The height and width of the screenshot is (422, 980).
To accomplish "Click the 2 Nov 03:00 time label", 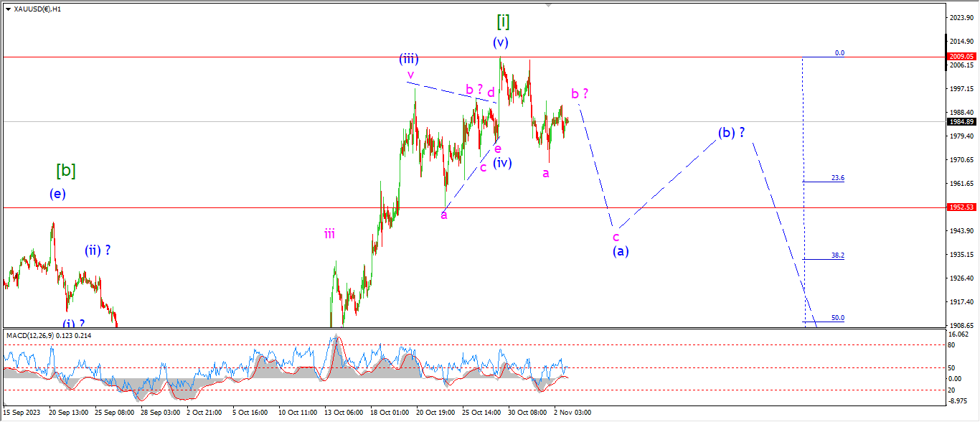I will point(572,413).
